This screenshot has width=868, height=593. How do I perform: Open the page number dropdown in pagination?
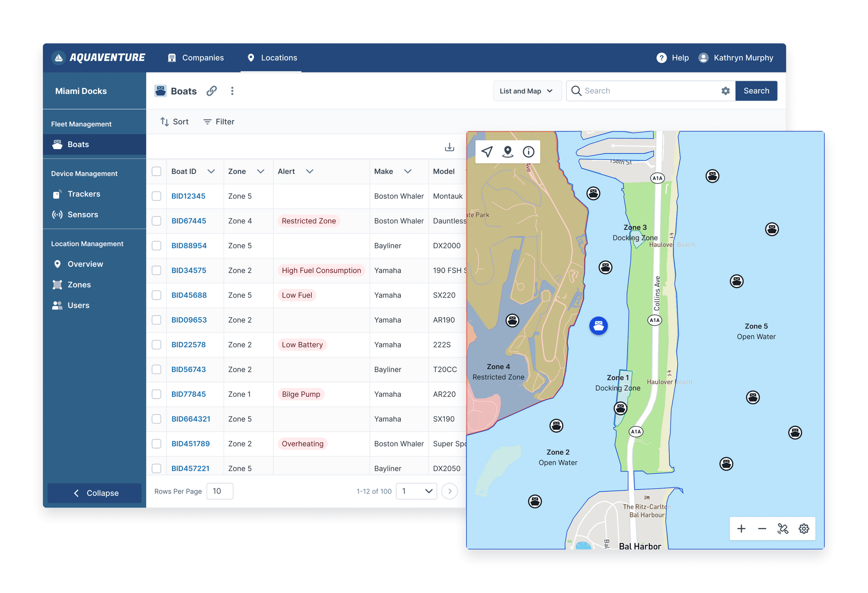(x=416, y=491)
